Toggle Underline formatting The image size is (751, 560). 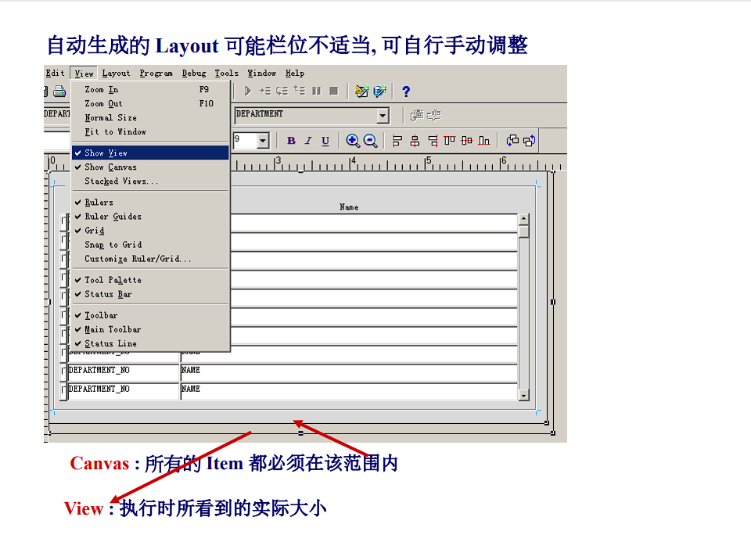pos(325,141)
